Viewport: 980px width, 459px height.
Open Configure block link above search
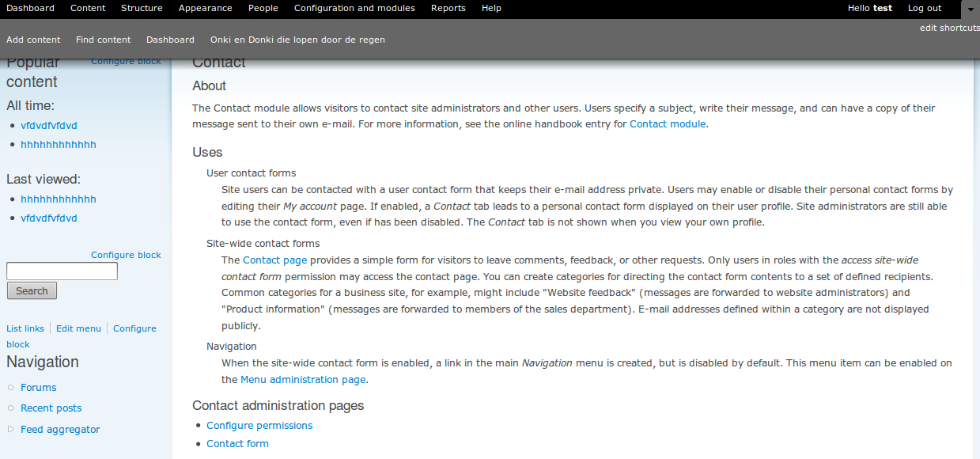[126, 255]
